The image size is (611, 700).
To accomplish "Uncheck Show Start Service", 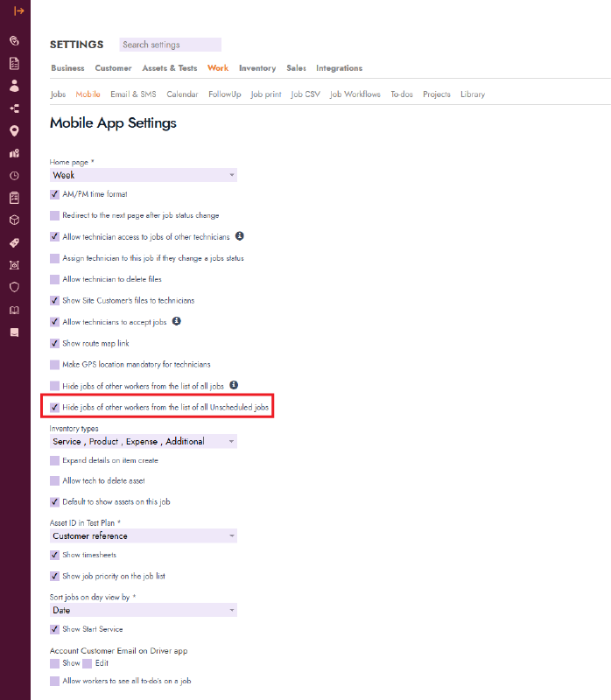I will pos(54,629).
